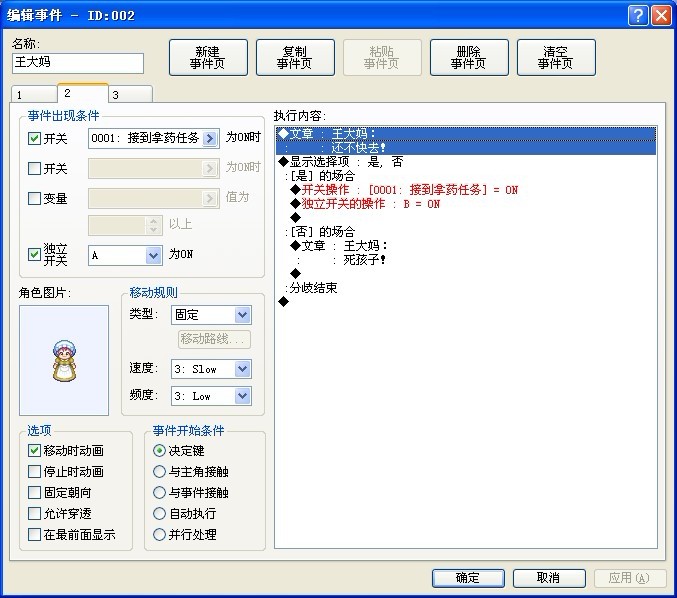Click the 王大妈 character sprite image

tap(64, 361)
